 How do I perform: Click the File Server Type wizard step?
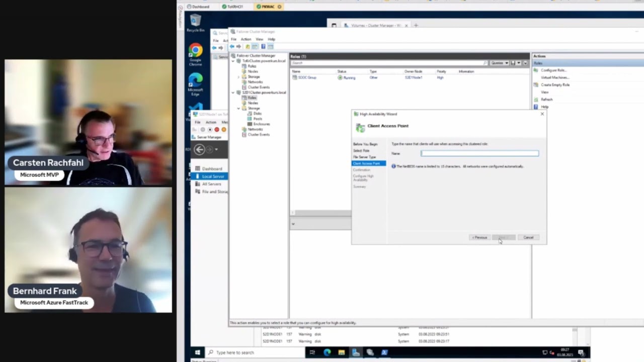click(x=364, y=157)
